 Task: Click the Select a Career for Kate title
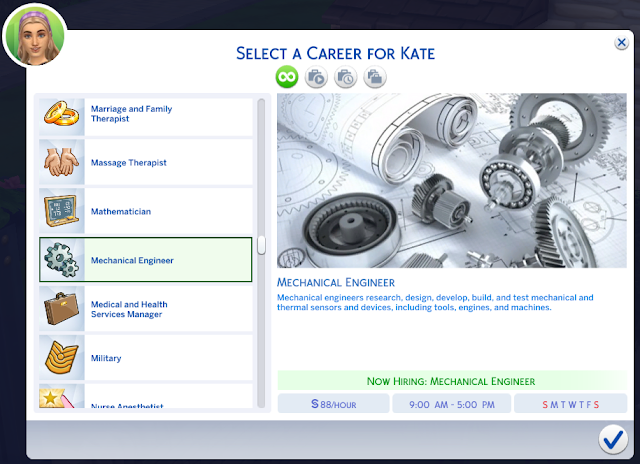coord(336,53)
